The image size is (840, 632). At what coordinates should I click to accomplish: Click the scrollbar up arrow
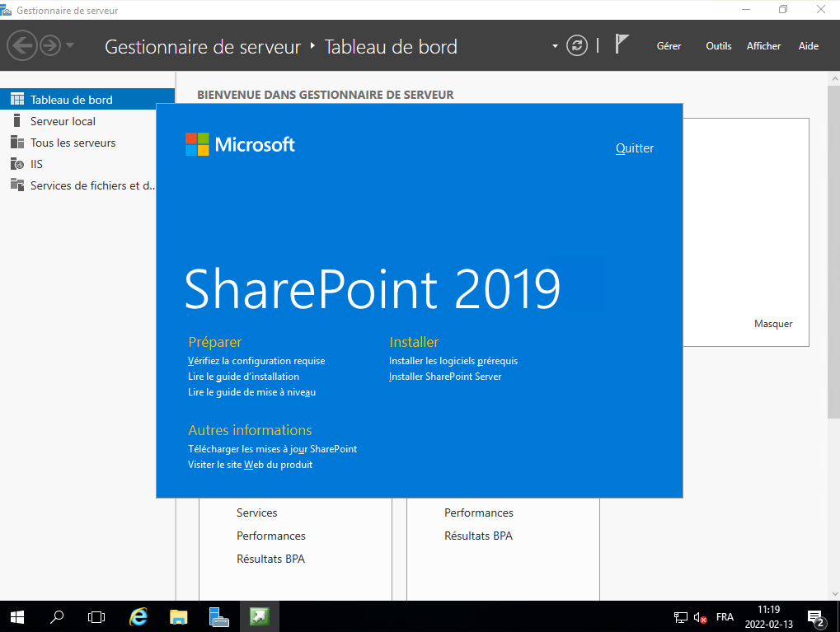coord(834,78)
